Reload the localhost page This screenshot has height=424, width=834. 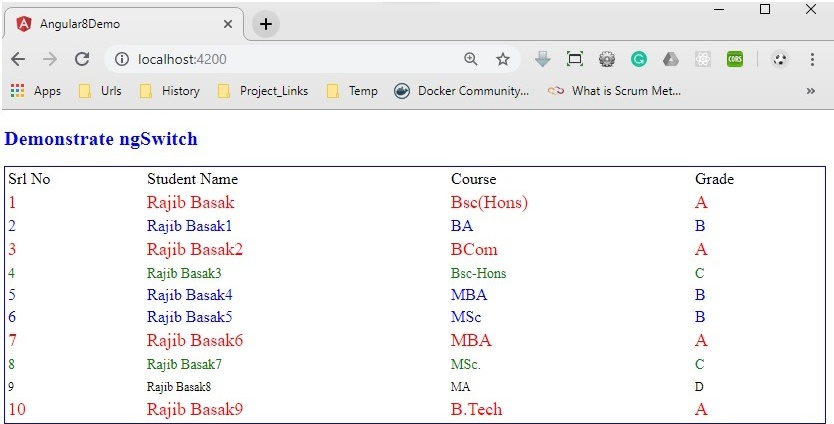pyautogui.click(x=82, y=59)
